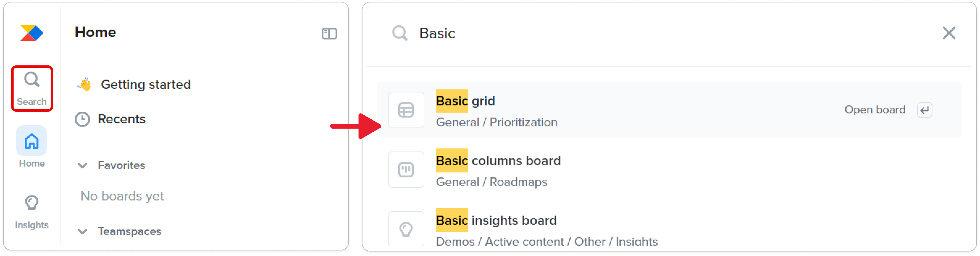
Task: Open Search in the left sidebar
Action: click(32, 89)
